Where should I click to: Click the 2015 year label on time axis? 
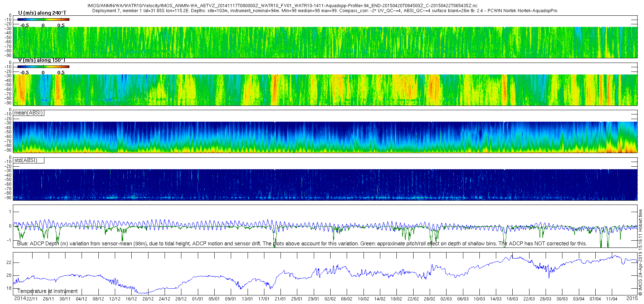pyautogui.click(x=632, y=298)
